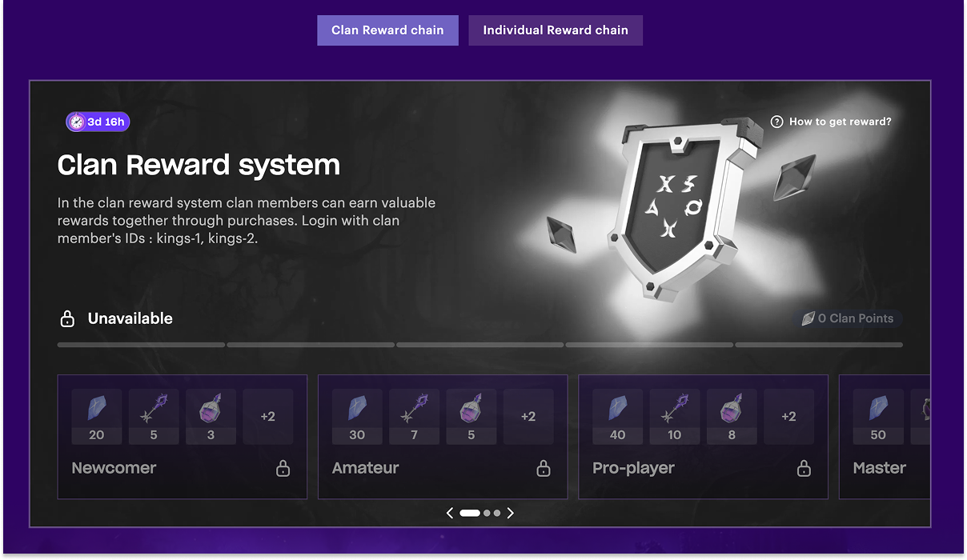Expand the +2 extra rewards in Newcomer
The height and width of the screenshot is (560, 967).
(x=268, y=416)
